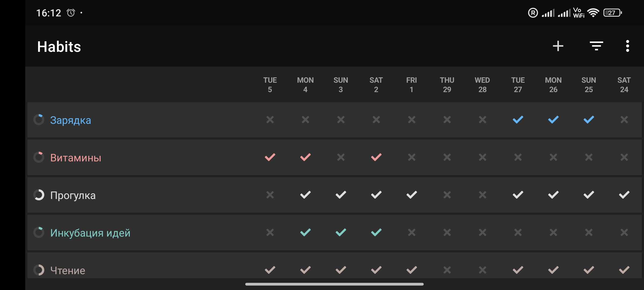Tap the alarm clock status icon

coord(71,13)
